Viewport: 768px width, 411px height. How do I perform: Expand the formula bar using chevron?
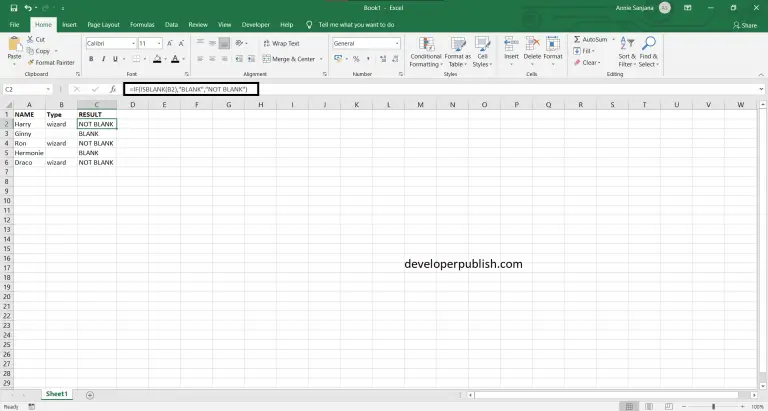coord(760,89)
